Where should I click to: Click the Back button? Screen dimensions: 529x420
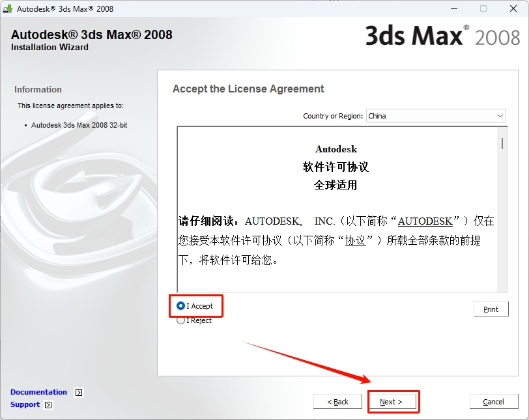click(337, 401)
